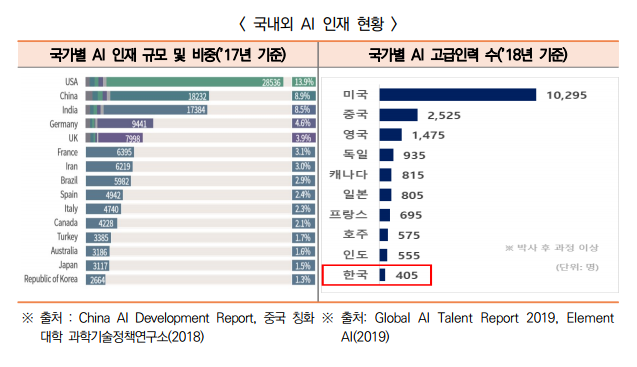
Task: Click the USA 13.9% green box
Action: click(303, 82)
